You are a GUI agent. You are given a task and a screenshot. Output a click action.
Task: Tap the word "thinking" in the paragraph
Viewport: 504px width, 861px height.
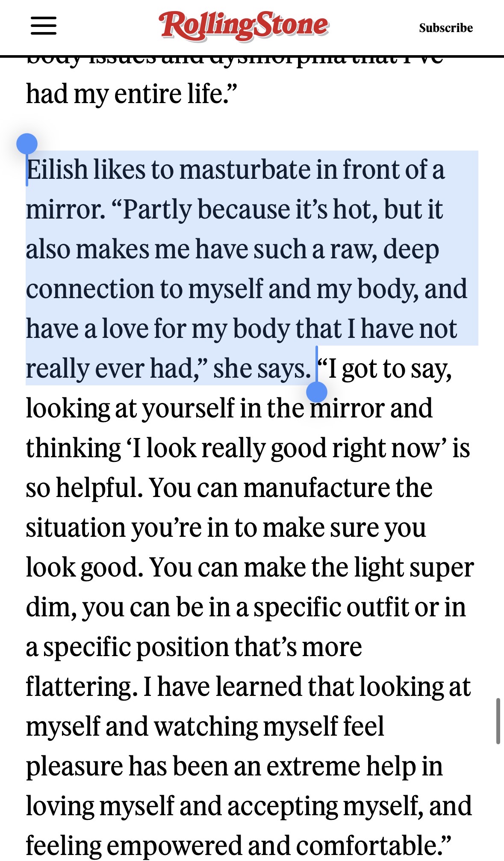pos(73,448)
